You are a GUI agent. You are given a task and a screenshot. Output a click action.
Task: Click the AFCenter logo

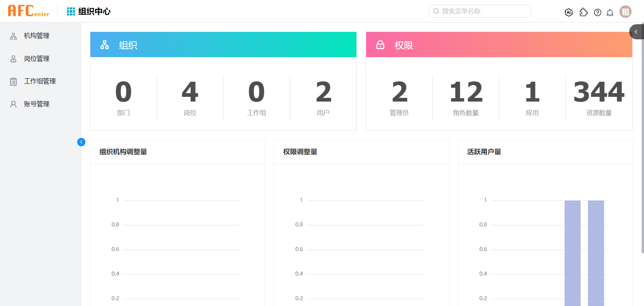(x=29, y=11)
